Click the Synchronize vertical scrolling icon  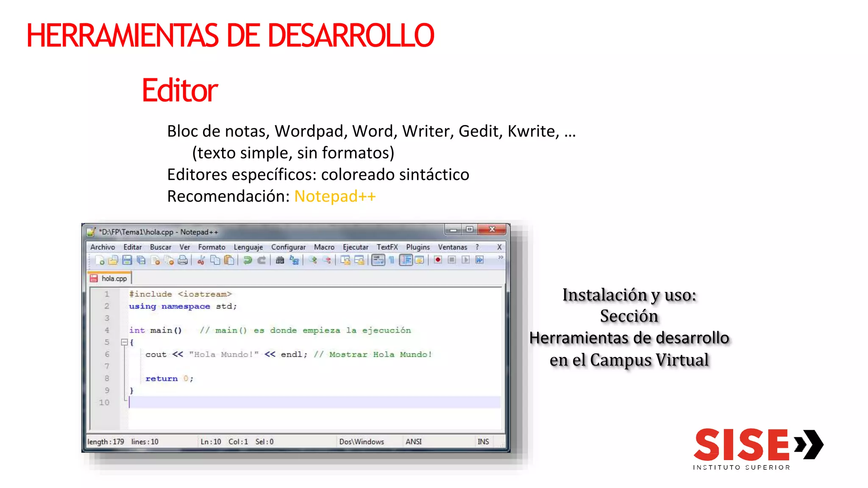pyautogui.click(x=345, y=260)
